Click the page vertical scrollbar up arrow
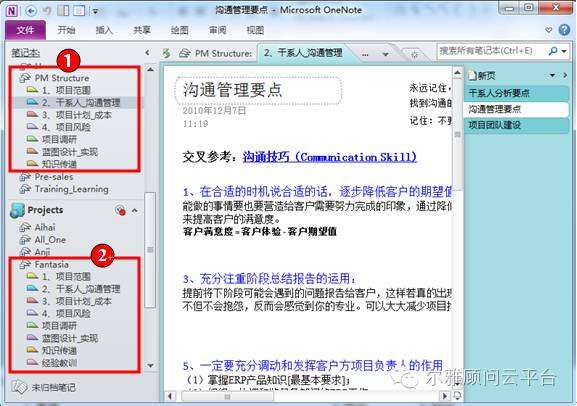The height and width of the screenshot is (406, 577). 457,73
